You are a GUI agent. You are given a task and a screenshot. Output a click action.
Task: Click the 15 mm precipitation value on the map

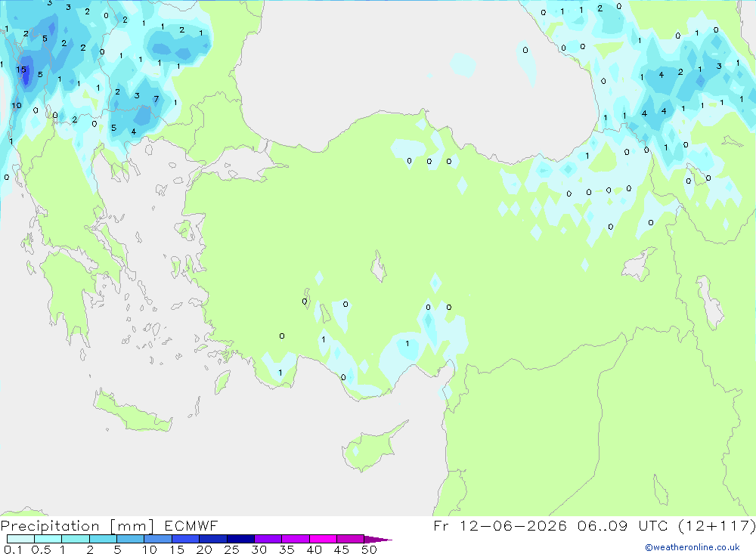click(20, 70)
